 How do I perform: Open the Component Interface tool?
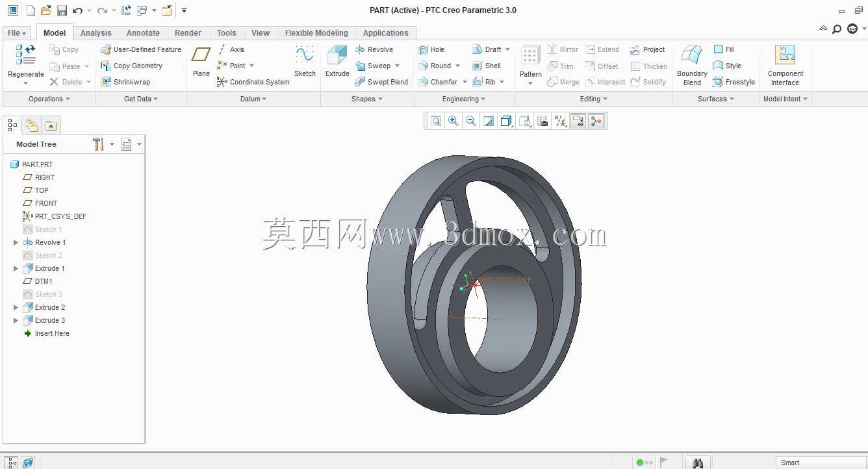pos(785,65)
